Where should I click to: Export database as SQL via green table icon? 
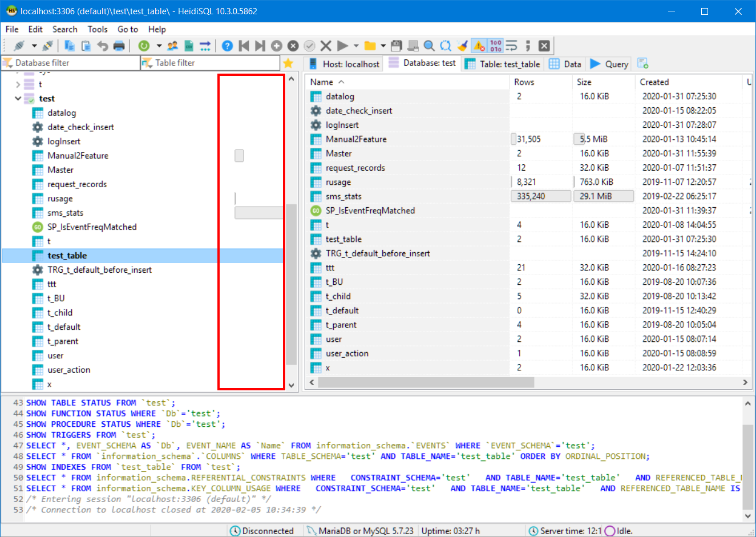tap(188, 46)
